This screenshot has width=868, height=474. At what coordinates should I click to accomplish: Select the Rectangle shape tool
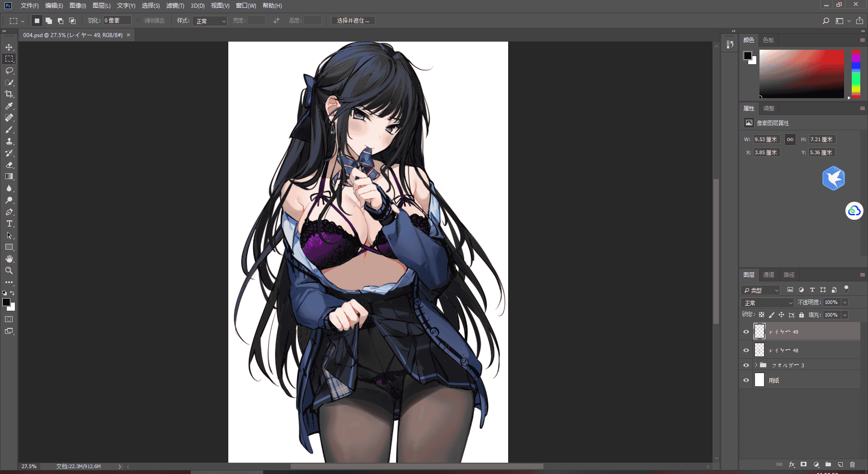[x=9, y=247]
